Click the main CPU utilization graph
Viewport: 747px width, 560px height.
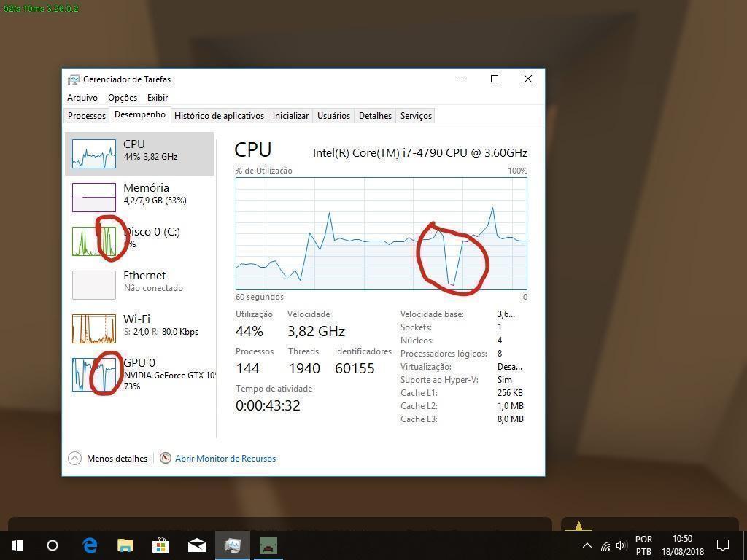(x=382, y=233)
